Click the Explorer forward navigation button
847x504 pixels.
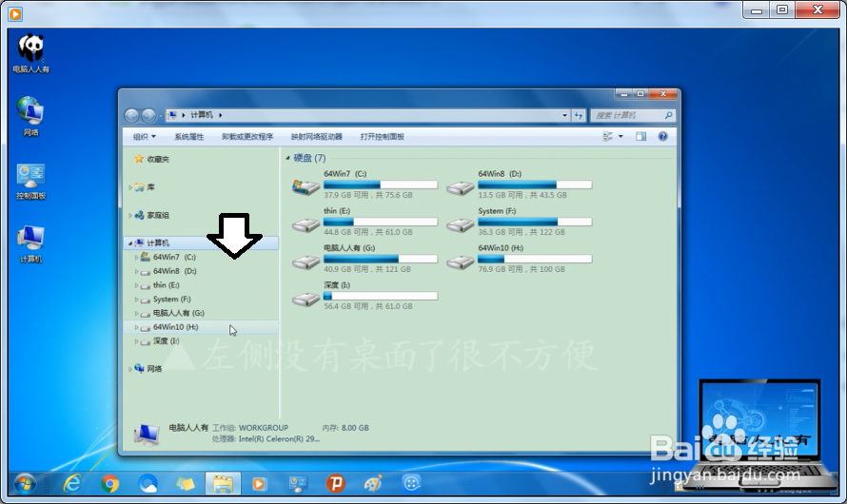tap(148, 115)
